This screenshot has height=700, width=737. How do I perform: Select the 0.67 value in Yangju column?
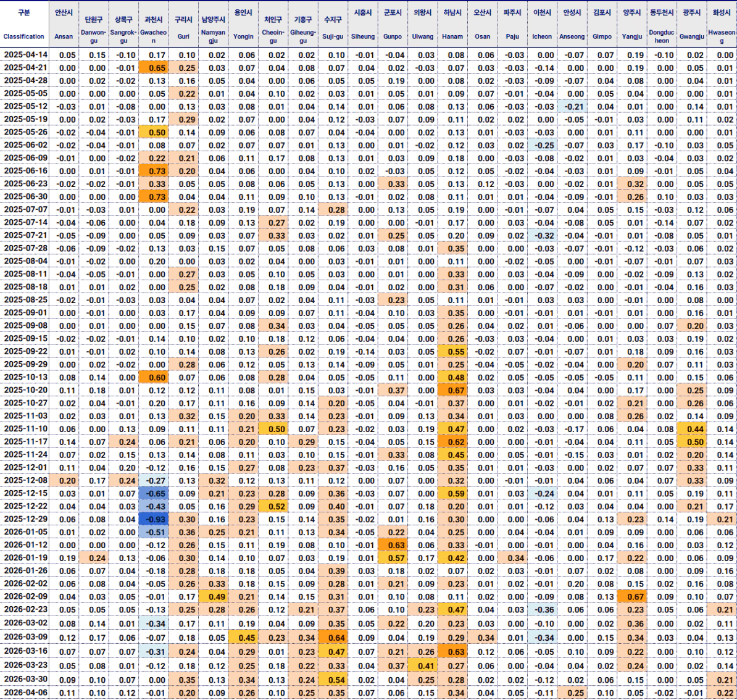632,597
